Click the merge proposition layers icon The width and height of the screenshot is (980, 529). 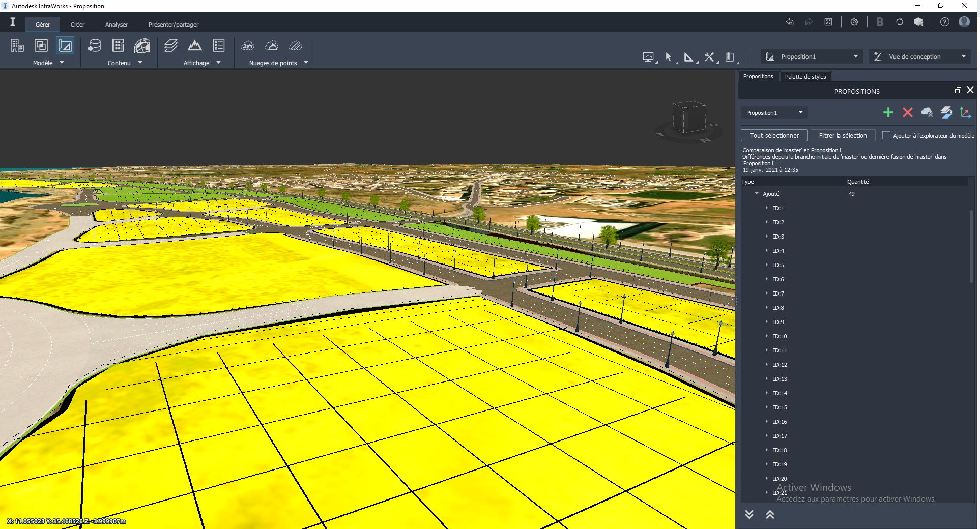point(946,112)
